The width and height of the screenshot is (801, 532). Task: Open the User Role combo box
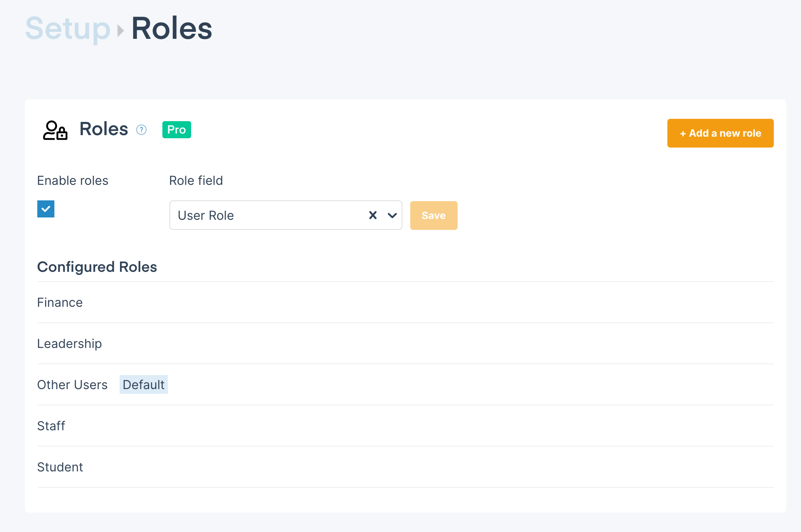click(286, 215)
